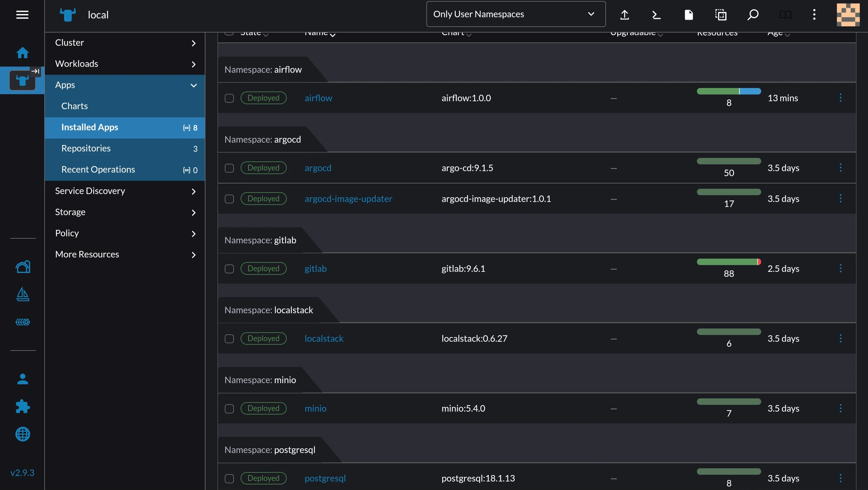Click the local cluster name in header
Viewport: 868px width, 490px height.
pos(98,14)
